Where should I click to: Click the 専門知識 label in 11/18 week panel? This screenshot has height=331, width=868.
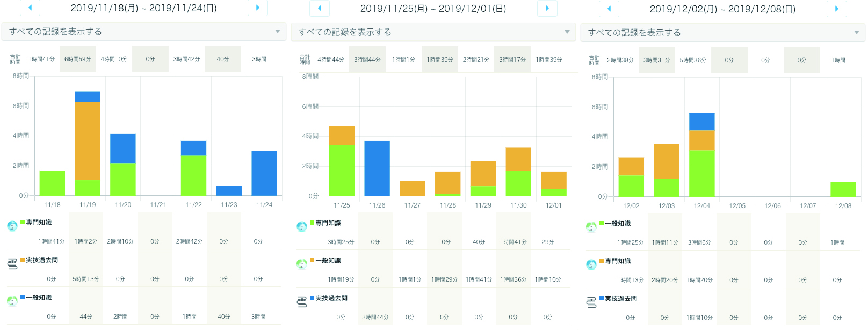click(x=39, y=222)
